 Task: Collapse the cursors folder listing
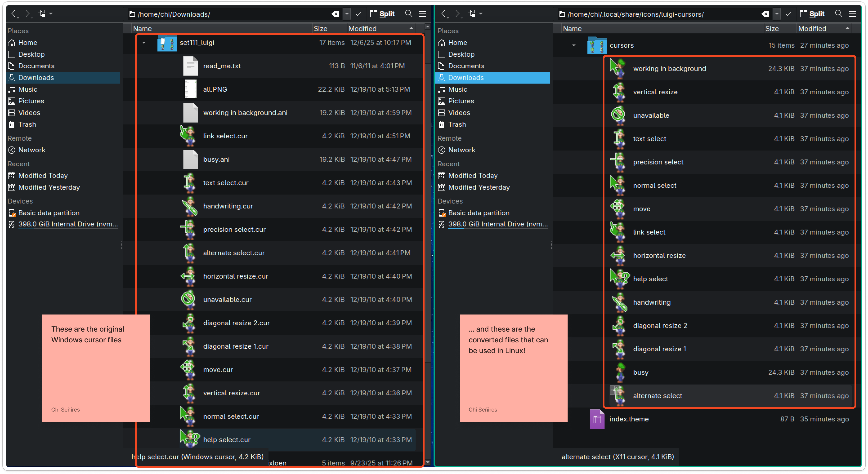pyautogui.click(x=573, y=45)
